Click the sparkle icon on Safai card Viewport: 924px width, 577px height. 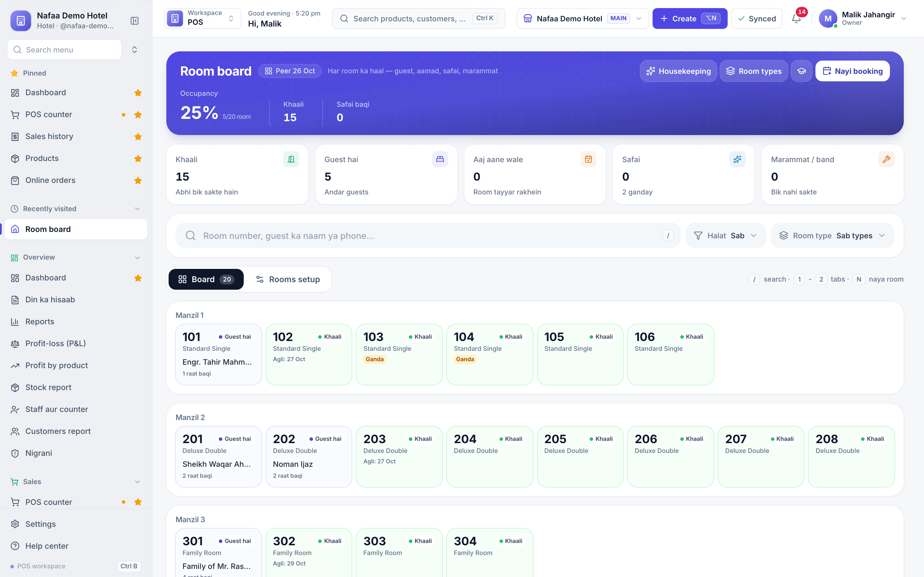pyautogui.click(x=737, y=159)
